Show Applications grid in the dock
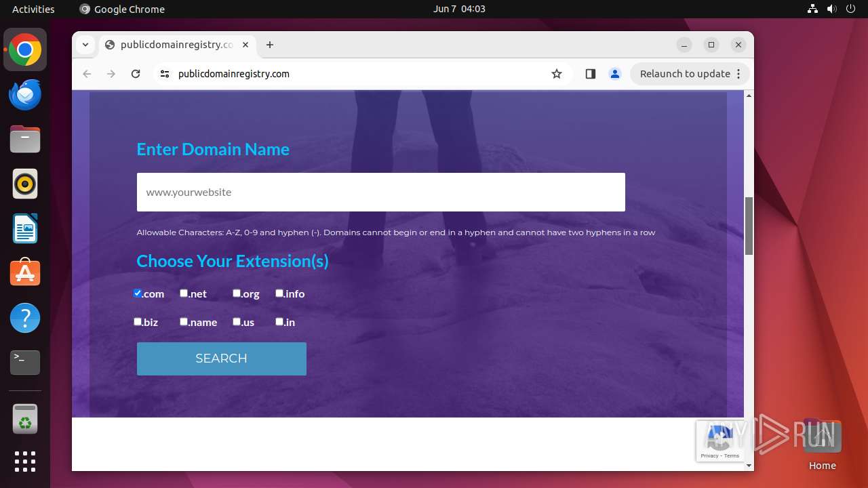868x488 pixels. pos(25,462)
